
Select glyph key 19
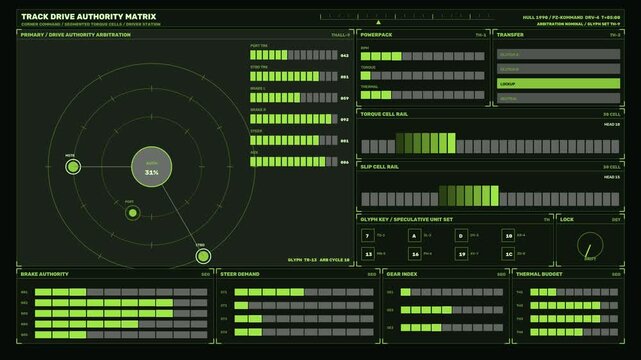[x=461, y=254]
